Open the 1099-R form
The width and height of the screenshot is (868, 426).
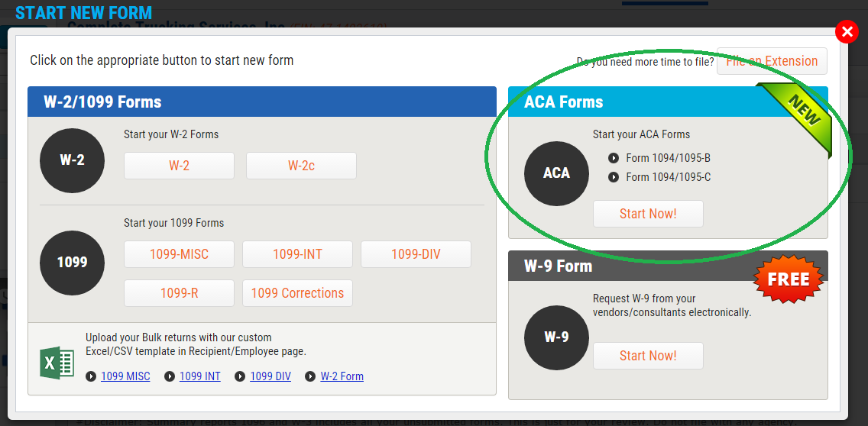pyautogui.click(x=179, y=293)
